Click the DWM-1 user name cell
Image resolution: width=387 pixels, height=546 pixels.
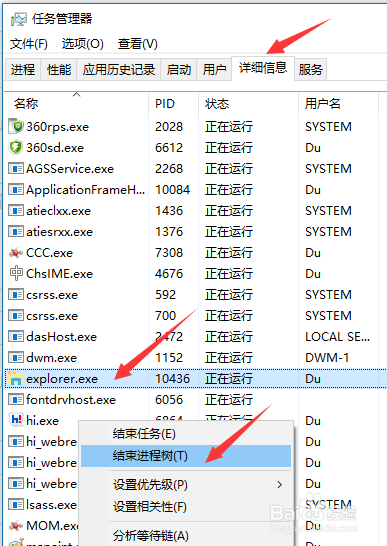[327, 358]
